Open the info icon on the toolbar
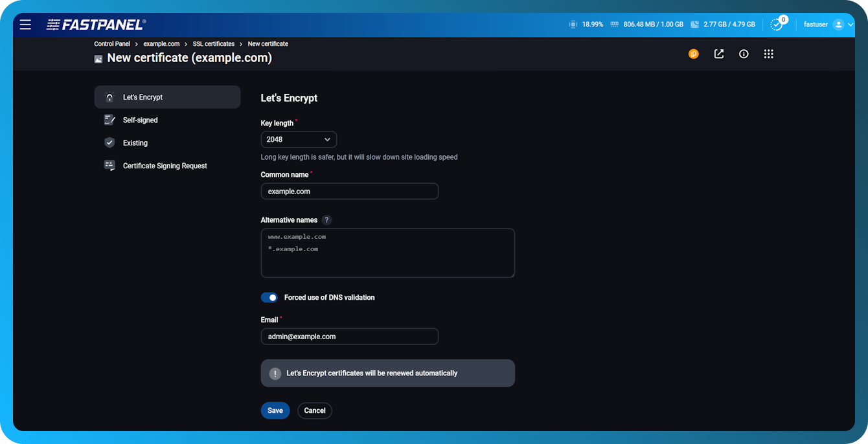 743,54
